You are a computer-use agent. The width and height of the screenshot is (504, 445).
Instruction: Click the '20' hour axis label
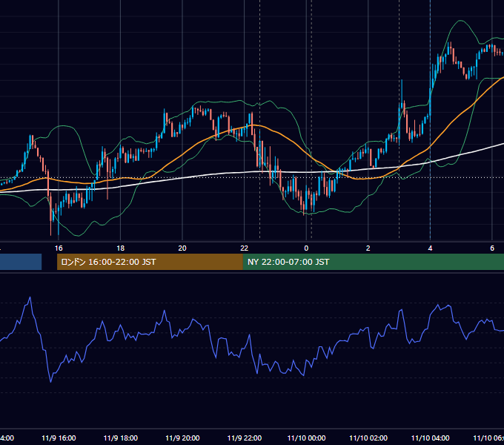182,248
